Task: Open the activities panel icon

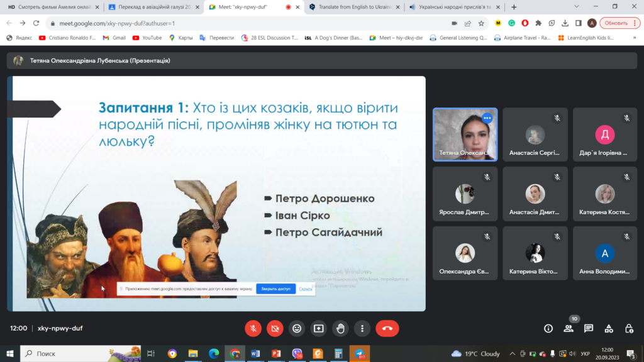Action: tap(609, 328)
